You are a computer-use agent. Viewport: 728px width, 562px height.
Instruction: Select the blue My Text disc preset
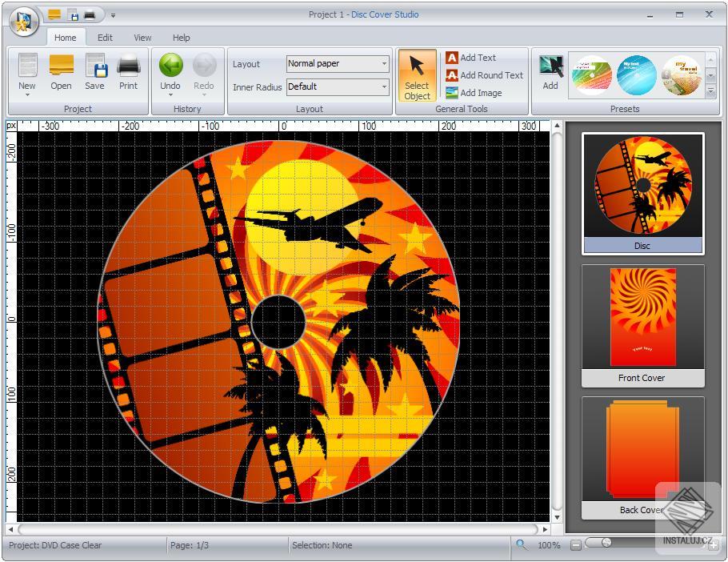[636, 74]
